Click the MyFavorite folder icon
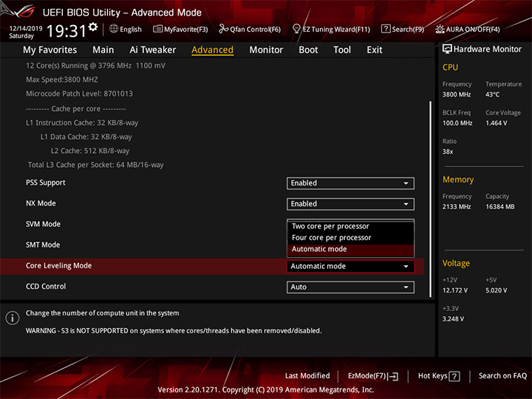 (x=158, y=29)
